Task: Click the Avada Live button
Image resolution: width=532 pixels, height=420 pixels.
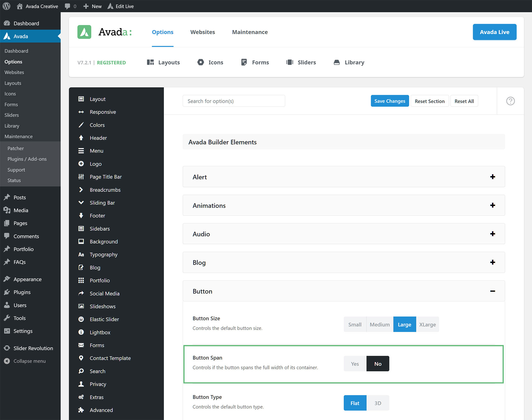Action: pyautogui.click(x=494, y=32)
